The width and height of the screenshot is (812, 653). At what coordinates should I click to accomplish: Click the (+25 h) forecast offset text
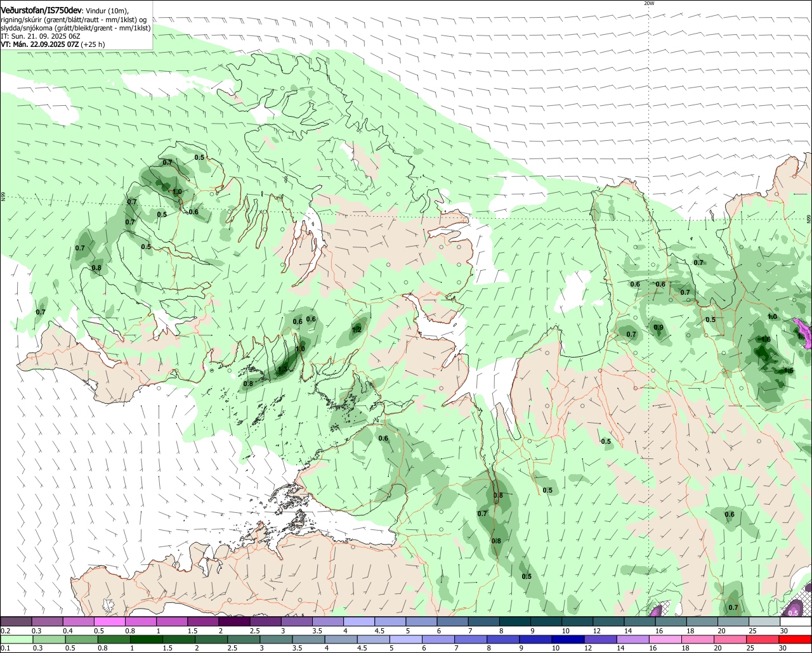(x=93, y=44)
